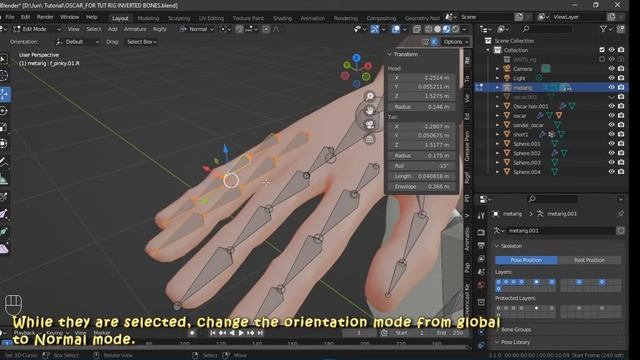Open the View Layer properties tab icon

click(x=481, y=259)
